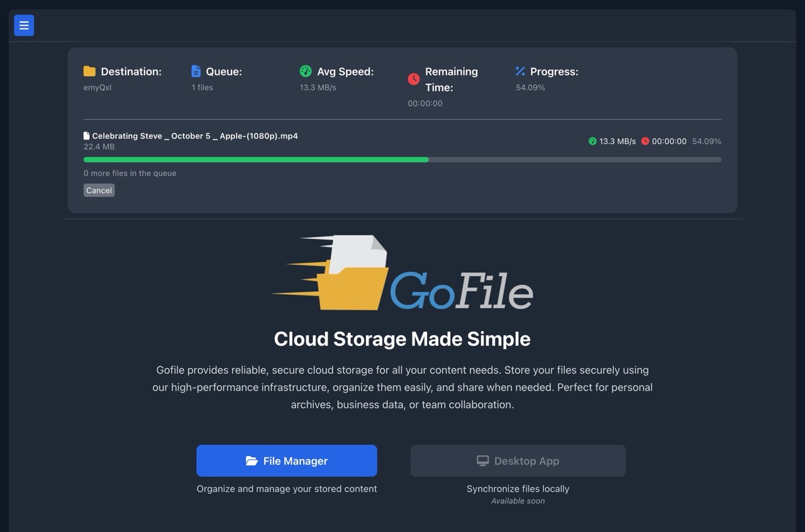Click the yellow Destination folder icon
Viewport: 805px width, 532px height.
(88, 71)
